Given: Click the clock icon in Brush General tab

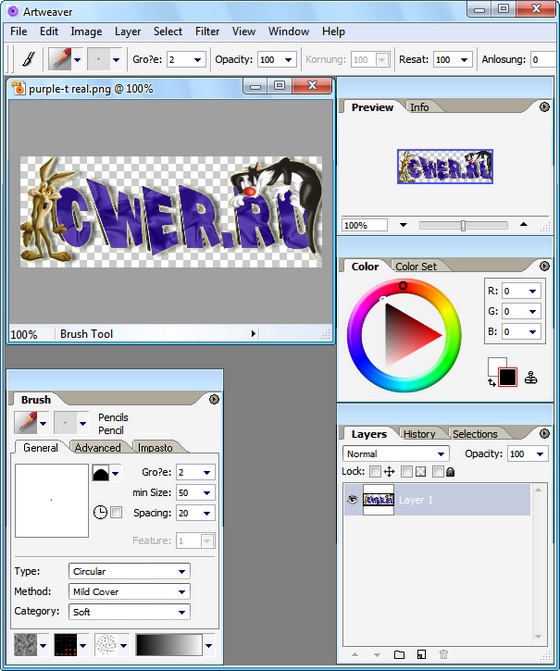Looking at the screenshot, I should click(x=100, y=512).
